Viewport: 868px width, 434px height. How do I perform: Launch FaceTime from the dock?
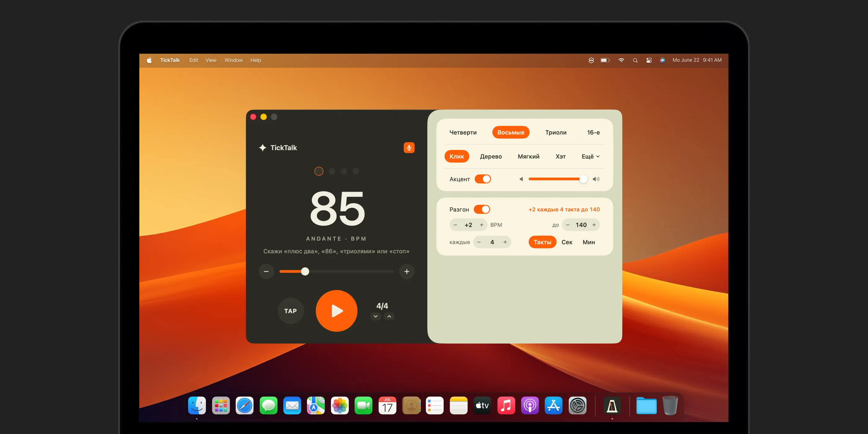coord(363,405)
